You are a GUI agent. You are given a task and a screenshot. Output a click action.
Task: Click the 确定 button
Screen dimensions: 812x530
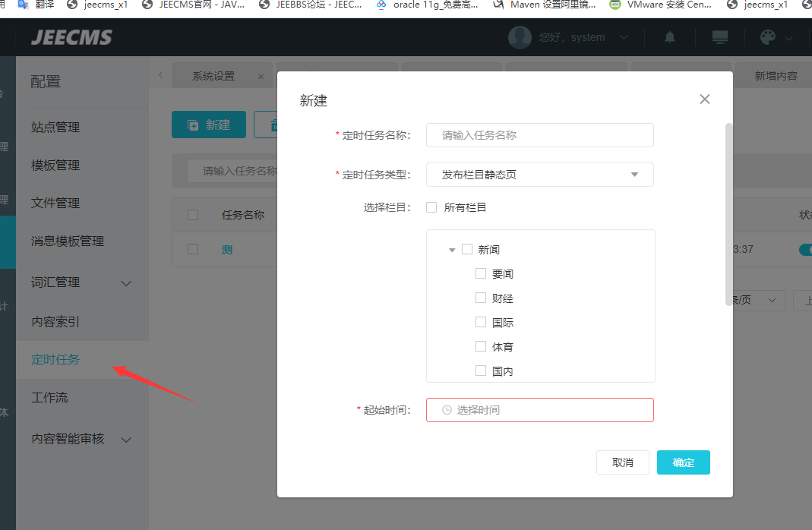tap(683, 462)
